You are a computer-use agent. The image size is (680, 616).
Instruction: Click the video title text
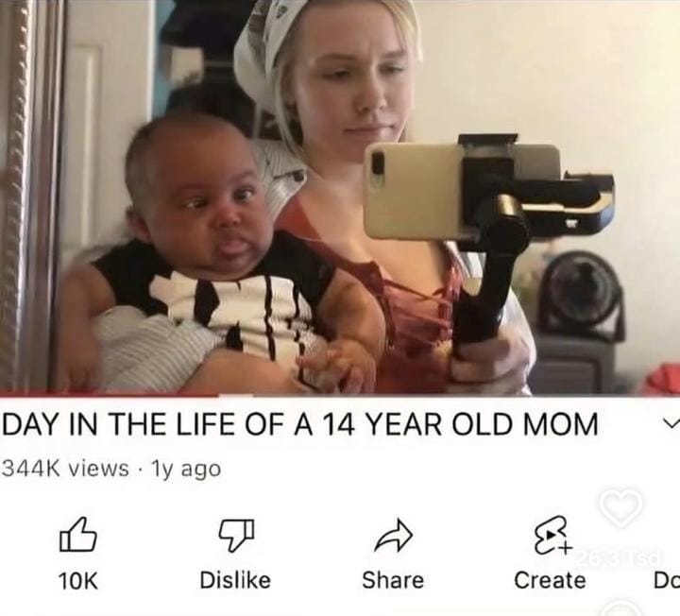[x=300, y=424]
